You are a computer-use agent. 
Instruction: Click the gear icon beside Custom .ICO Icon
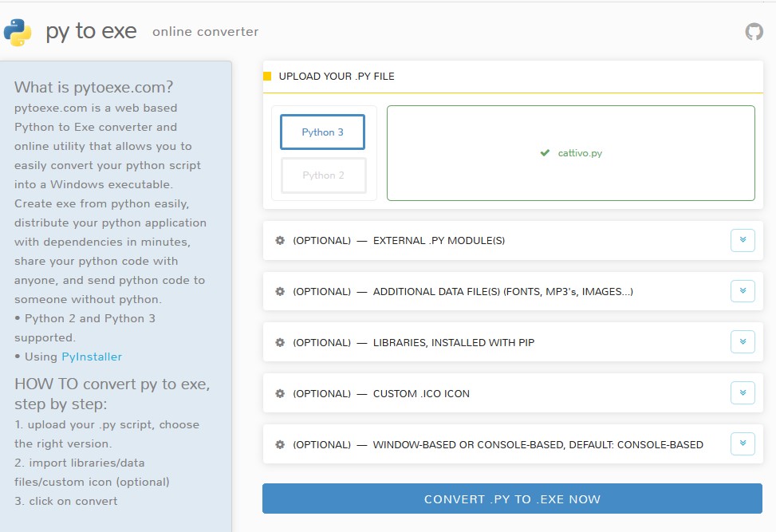click(x=280, y=393)
